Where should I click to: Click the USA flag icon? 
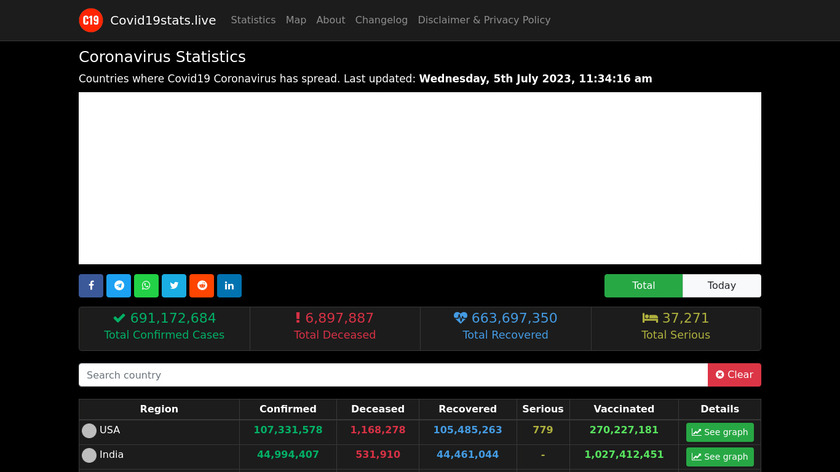[x=89, y=430]
